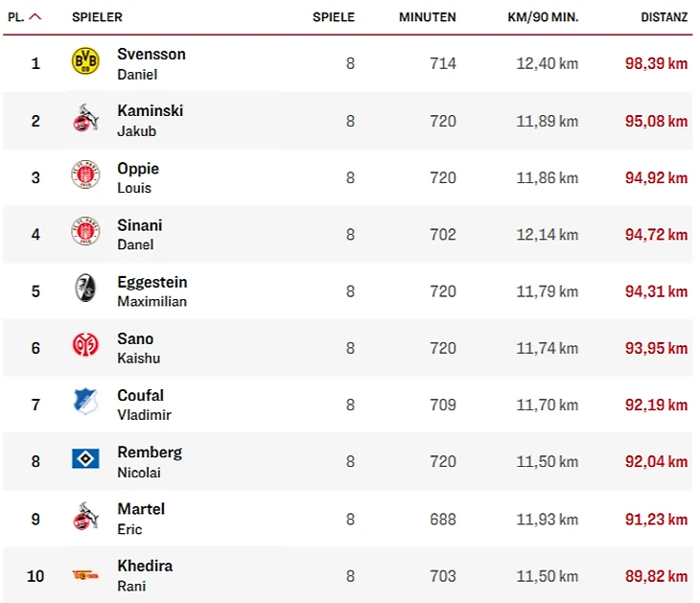The image size is (700, 603).
Task: Click the Hoffenheim logo beside Coufal
Action: click(85, 404)
